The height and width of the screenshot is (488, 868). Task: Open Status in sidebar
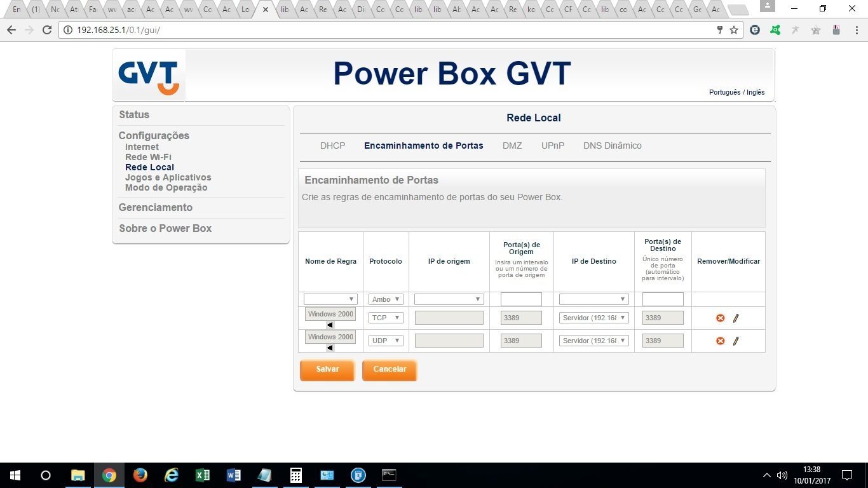tap(134, 115)
